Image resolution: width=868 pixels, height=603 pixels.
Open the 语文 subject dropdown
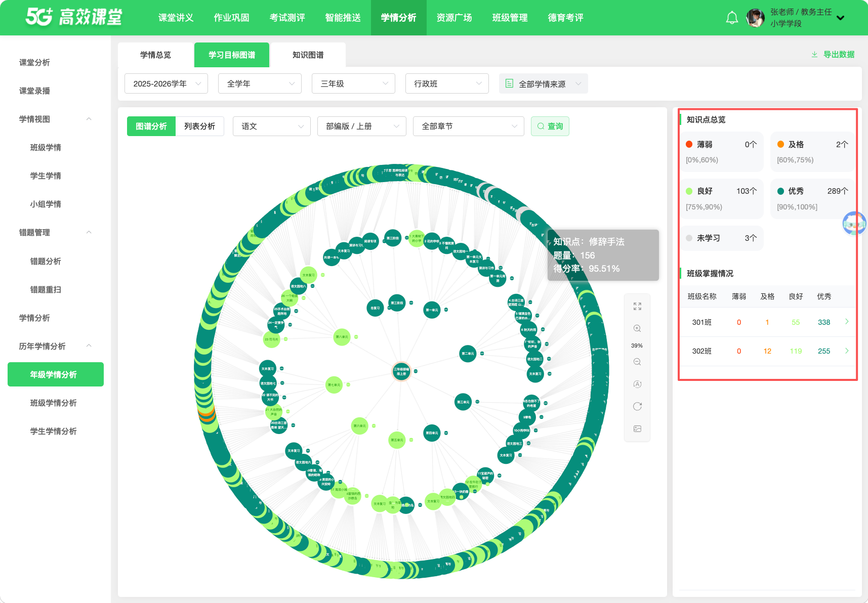tap(272, 126)
